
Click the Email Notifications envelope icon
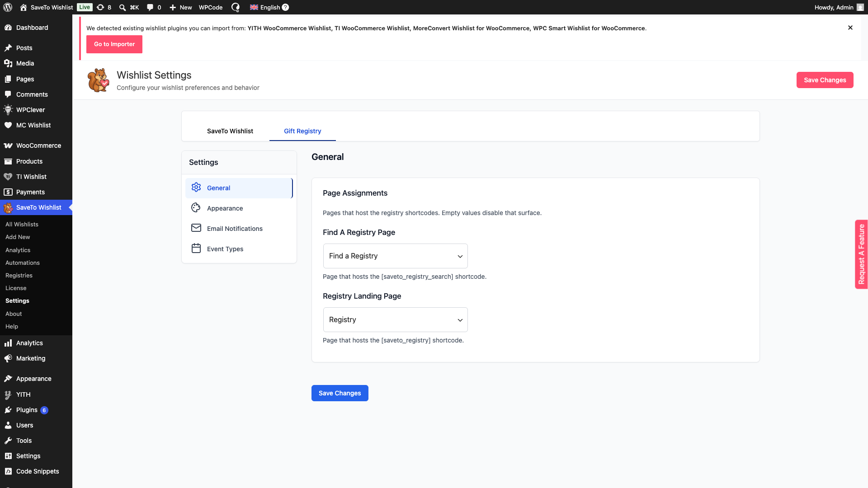point(196,228)
